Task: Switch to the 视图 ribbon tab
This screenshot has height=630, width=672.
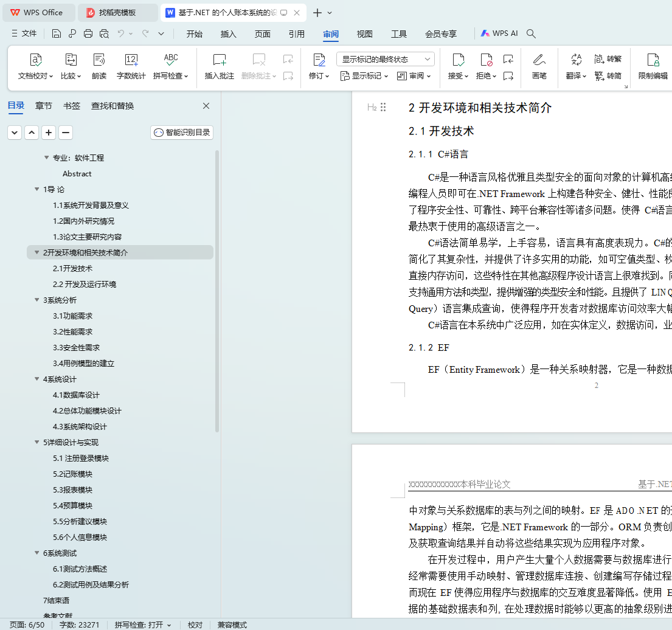Action: pos(365,34)
